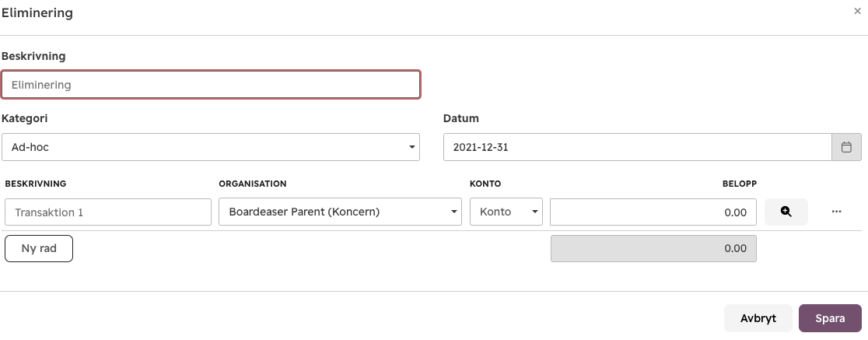868x340 pixels.
Task: Save the elimination with Spara
Action: click(x=830, y=318)
